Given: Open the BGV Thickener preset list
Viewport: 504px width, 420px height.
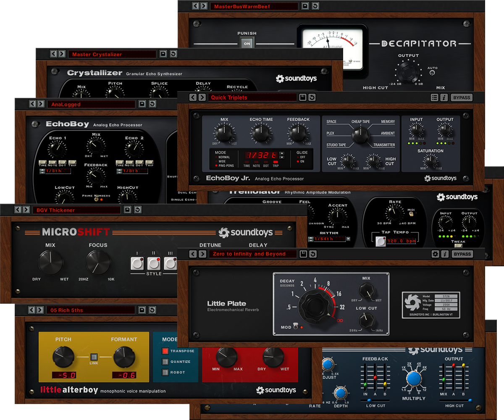Looking at the screenshot, I should coord(76,210).
